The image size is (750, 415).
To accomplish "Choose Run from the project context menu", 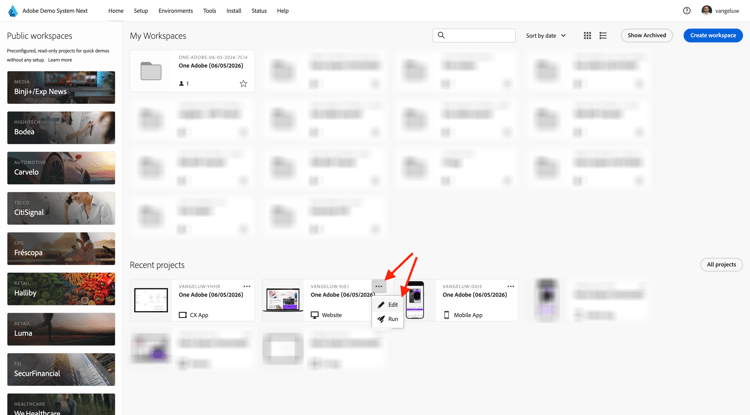I will click(x=388, y=319).
